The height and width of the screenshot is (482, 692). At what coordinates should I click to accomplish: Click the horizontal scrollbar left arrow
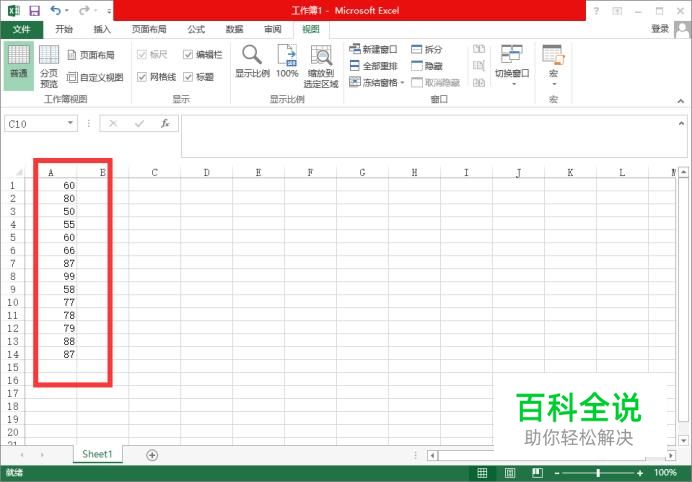(433, 455)
